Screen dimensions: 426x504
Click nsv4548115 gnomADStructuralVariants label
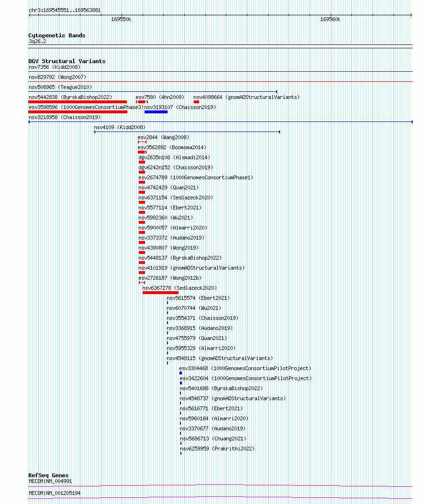(x=220, y=358)
